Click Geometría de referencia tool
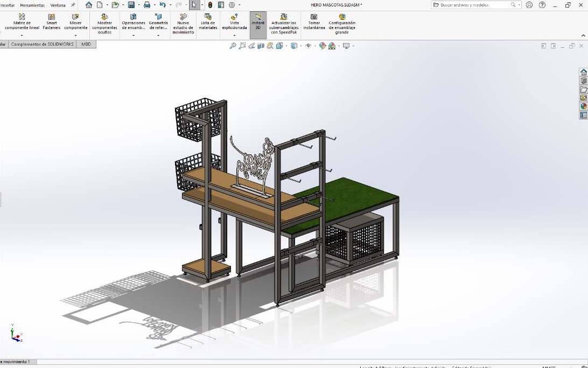Viewport: 588px width, 368px height. (x=158, y=23)
